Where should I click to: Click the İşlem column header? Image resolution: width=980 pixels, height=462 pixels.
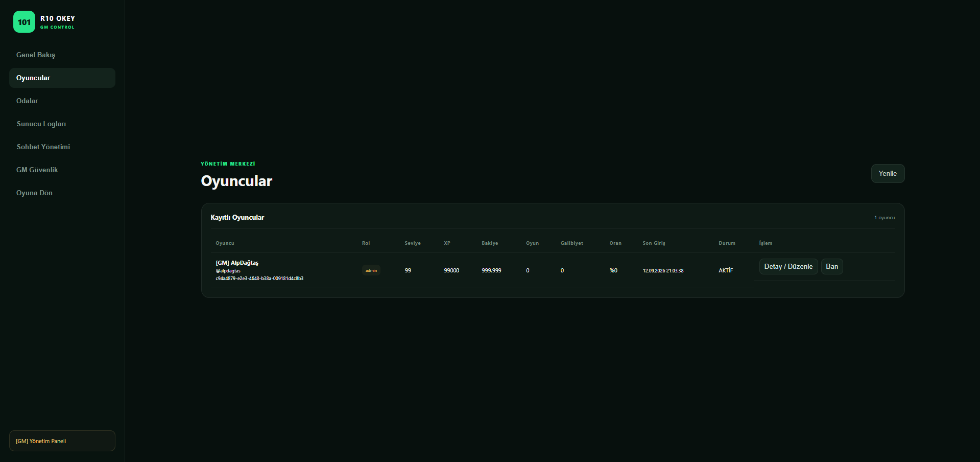click(x=766, y=243)
